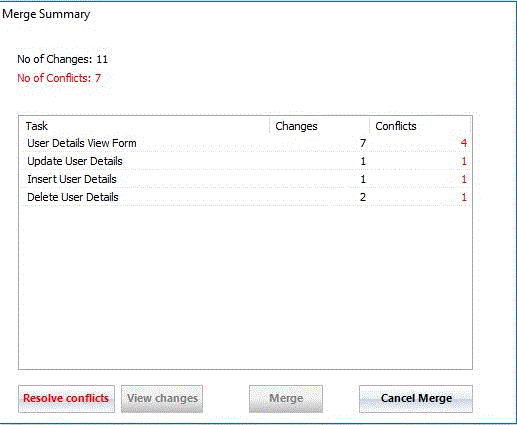Sort by the Conflicts column header
This screenshot has height=425, width=517.
point(420,126)
